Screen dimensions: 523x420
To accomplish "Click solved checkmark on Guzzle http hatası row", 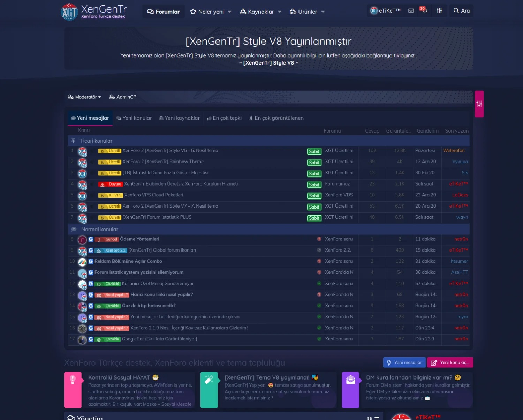I will tap(319, 306).
